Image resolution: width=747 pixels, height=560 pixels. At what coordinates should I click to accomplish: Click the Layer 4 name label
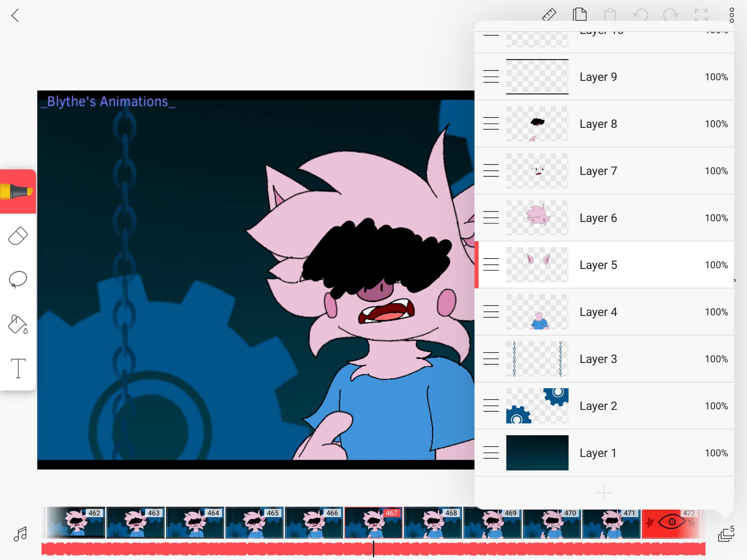(x=598, y=312)
